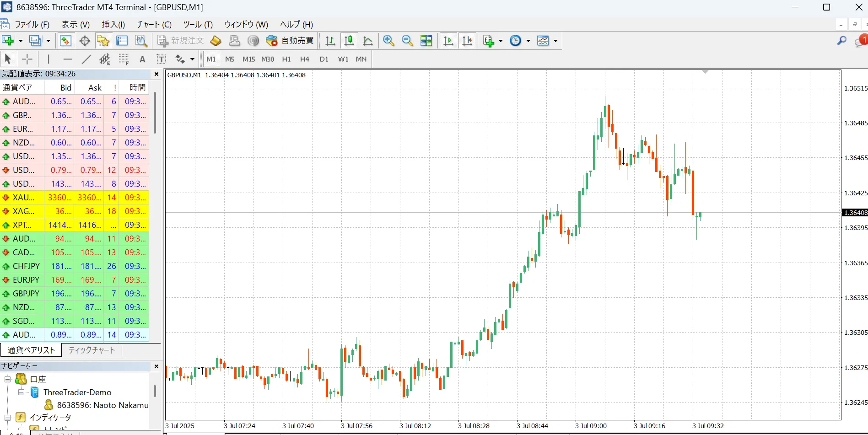Expand the new chart dropdown arrow
Viewport: 868px width, 435px height.
(x=21, y=41)
